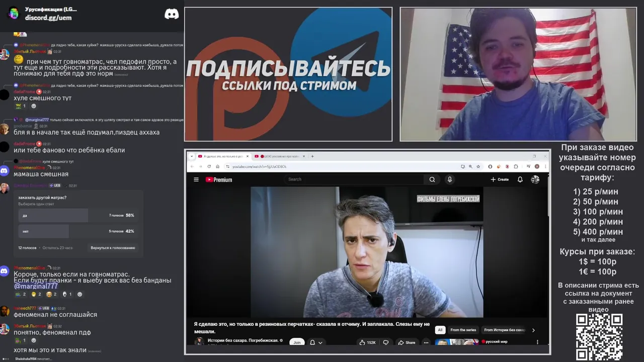Viewport: 644px width, 362px height.
Task: Open options menu for русский мир video
Action: (x=537, y=342)
